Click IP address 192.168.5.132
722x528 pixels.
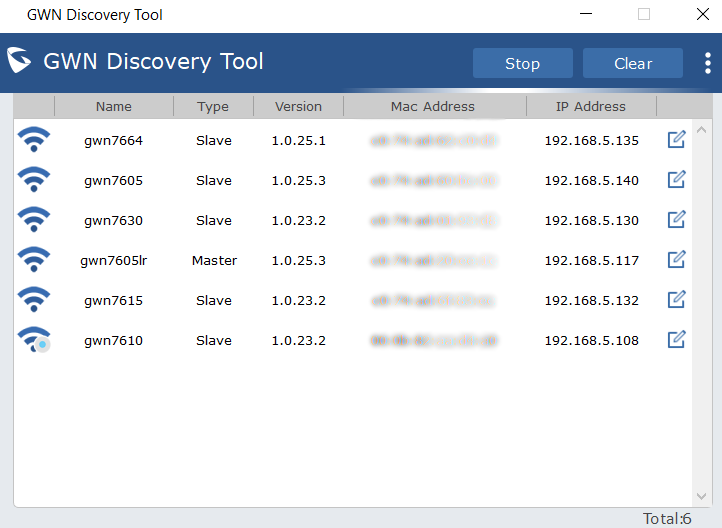click(x=592, y=301)
